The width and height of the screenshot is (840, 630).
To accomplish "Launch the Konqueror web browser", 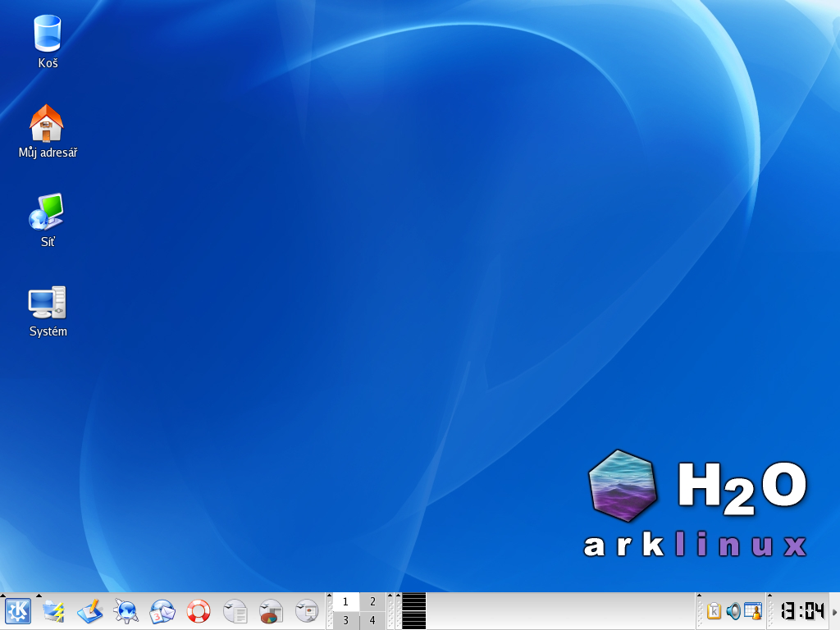I will (126, 611).
